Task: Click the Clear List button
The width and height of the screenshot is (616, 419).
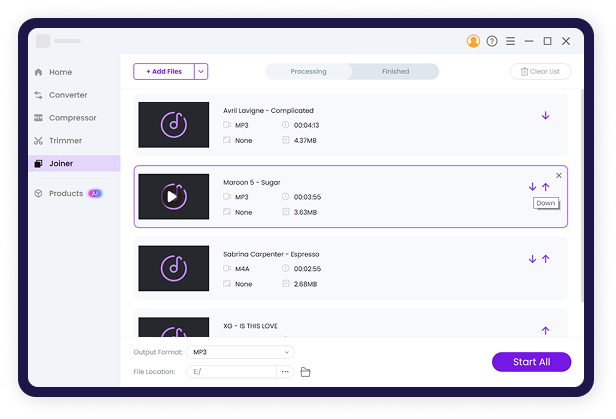Action: pyautogui.click(x=540, y=72)
